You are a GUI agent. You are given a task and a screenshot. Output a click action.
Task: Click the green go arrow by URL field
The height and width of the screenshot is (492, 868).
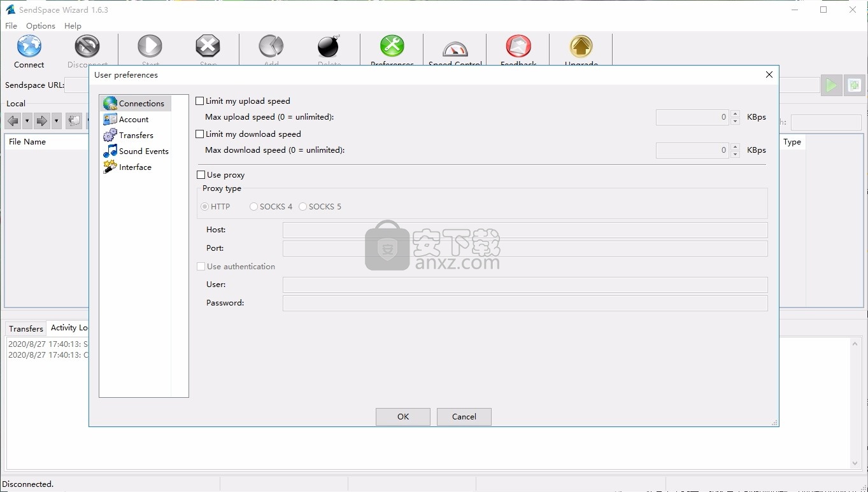tap(831, 85)
